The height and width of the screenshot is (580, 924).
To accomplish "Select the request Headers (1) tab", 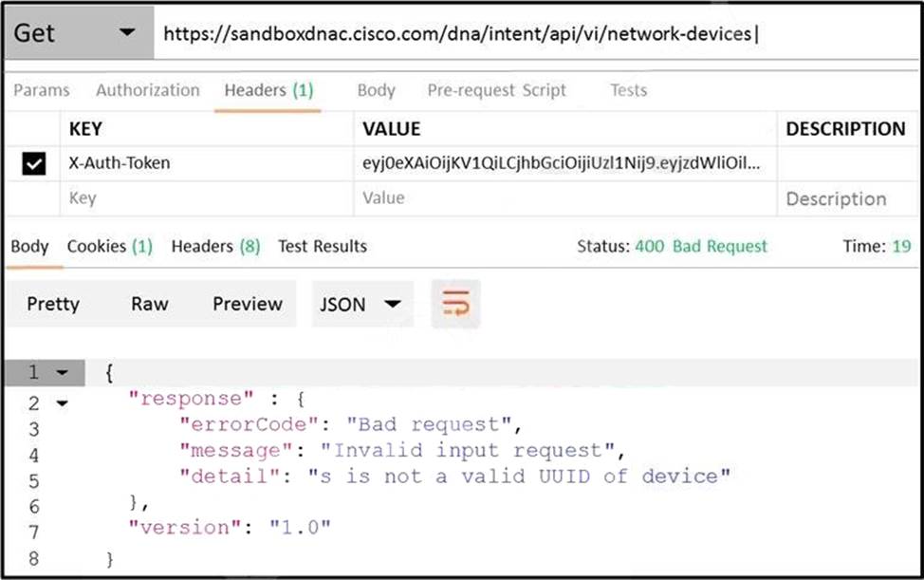I will 268,90.
